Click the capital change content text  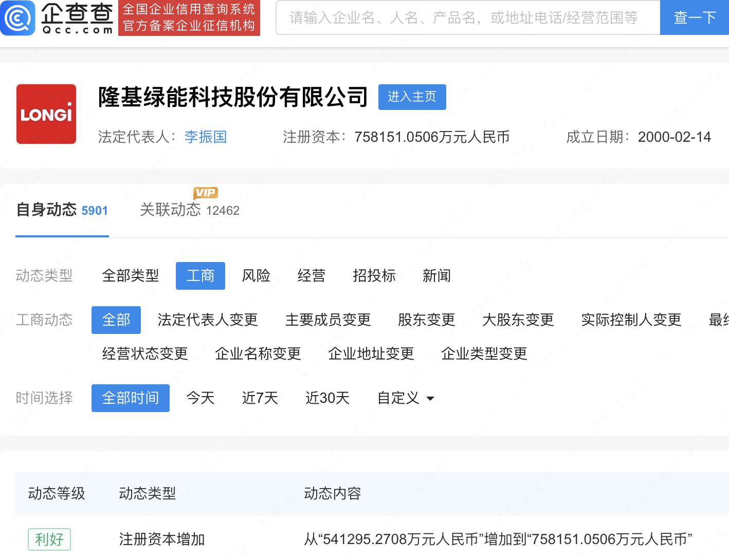point(498,539)
